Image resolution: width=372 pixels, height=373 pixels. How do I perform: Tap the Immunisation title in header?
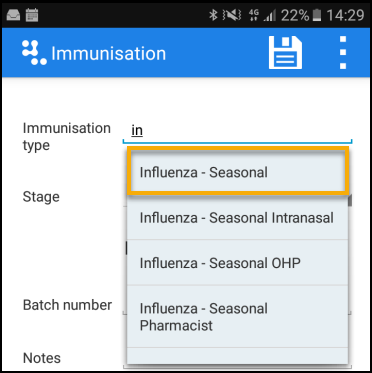pyautogui.click(x=108, y=53)
